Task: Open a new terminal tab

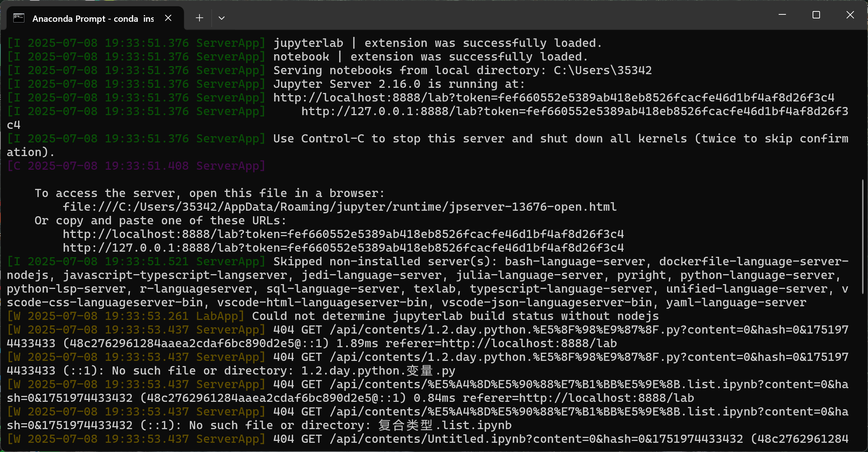Action: pyautogui.click(x=199, y=18)
